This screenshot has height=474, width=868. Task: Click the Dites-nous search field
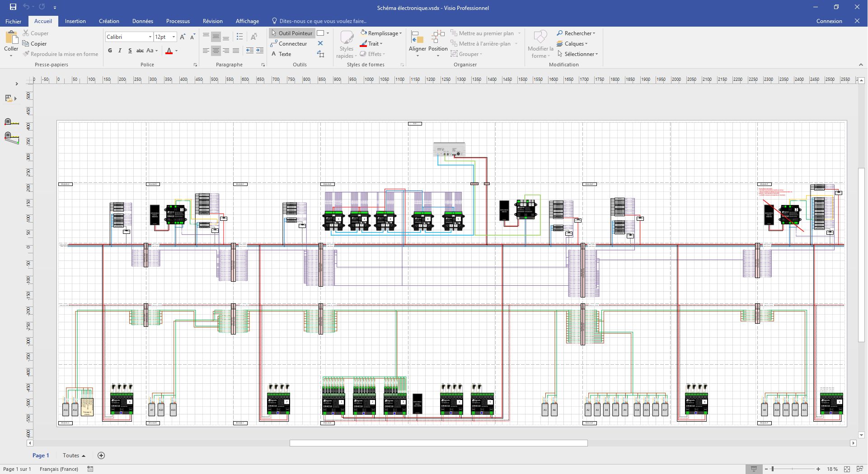click(321, 21)
